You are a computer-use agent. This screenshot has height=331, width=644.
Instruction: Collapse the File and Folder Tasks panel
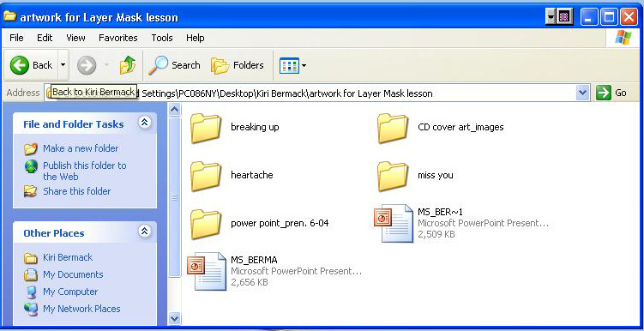(x=144, y=122)
